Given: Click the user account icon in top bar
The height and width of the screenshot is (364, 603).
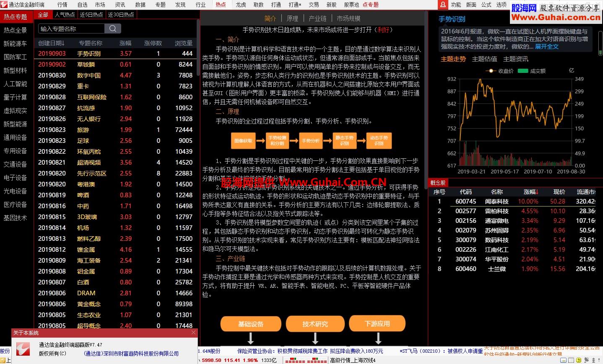Looking at the screenshot, I should [x=443, y=5].
